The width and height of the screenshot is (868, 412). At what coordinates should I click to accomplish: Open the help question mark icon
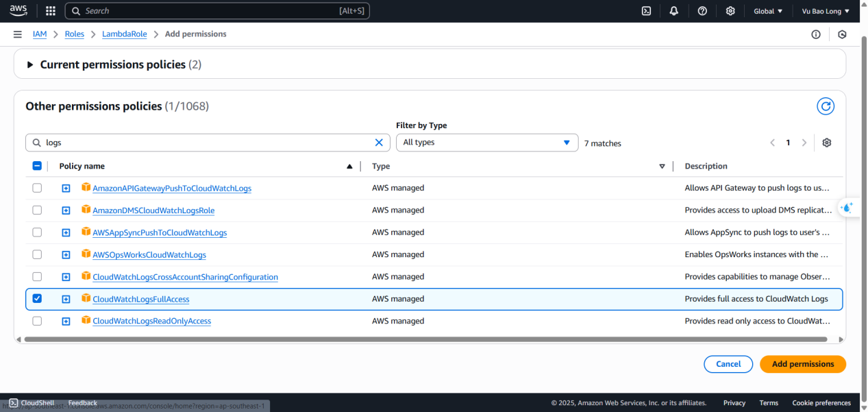(x=702, y=11)
